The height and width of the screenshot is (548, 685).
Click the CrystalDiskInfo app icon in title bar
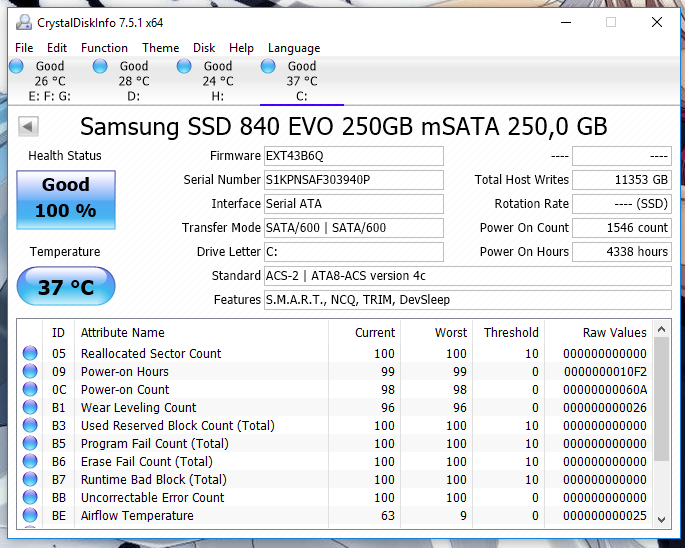coord(24,22)
